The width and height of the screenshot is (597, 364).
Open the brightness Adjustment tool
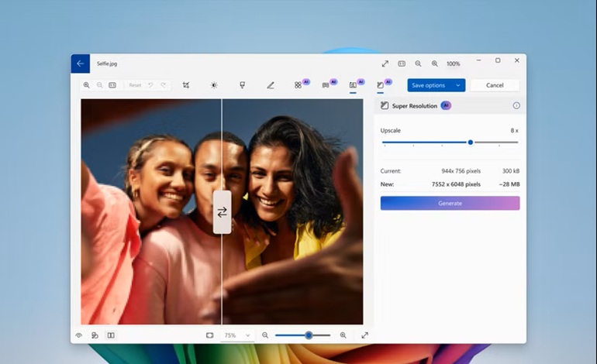pyautogui.click(x=214, y=85)
